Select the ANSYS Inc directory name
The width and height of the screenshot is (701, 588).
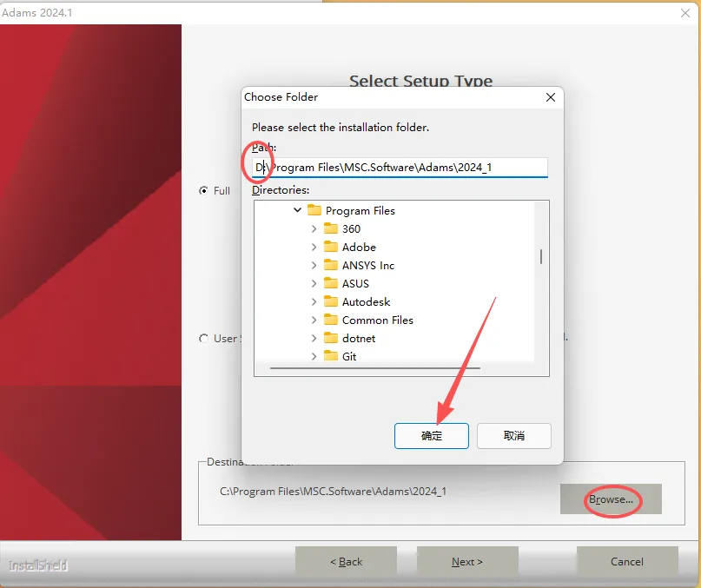coord(368,266)
